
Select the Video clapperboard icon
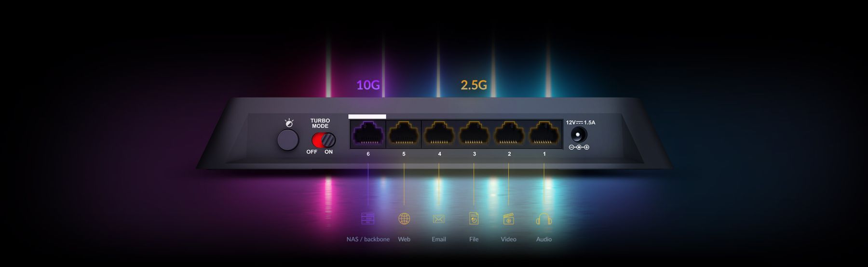508,219
